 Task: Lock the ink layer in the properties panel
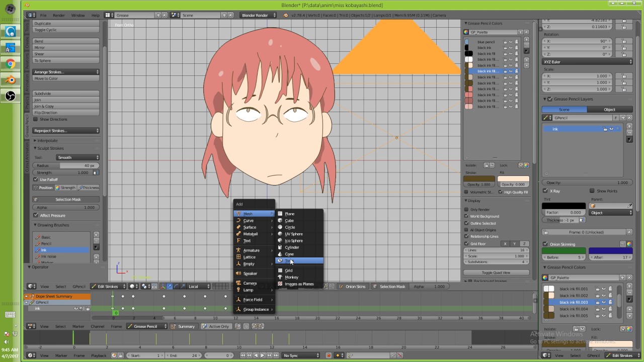click(x=605, y=129)
